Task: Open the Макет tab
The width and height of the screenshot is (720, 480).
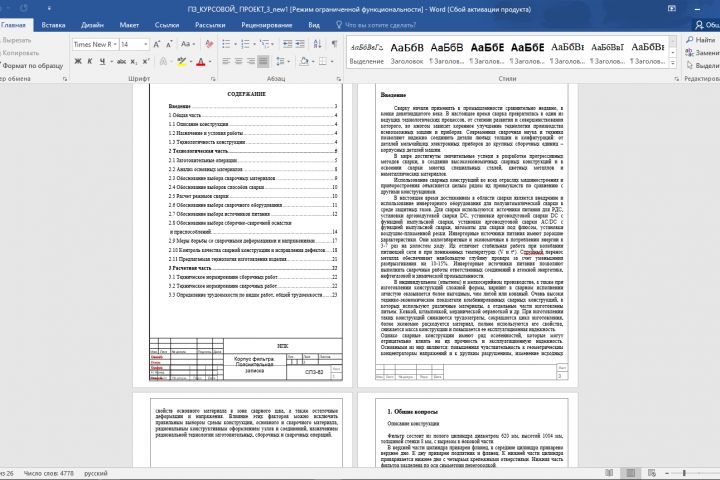Action: pos(129,25)
